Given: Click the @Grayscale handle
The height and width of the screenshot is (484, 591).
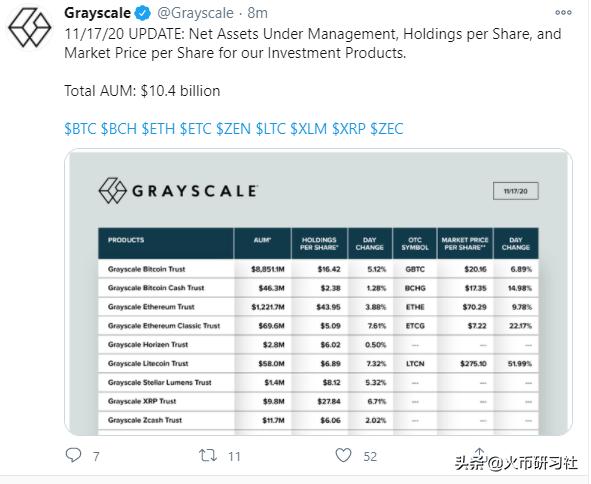Looking at the screenshot, I should point(195,13).
